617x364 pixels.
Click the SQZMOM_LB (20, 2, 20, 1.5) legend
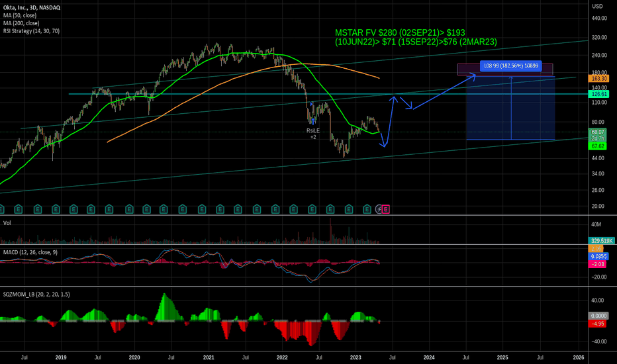click(36, 295)
